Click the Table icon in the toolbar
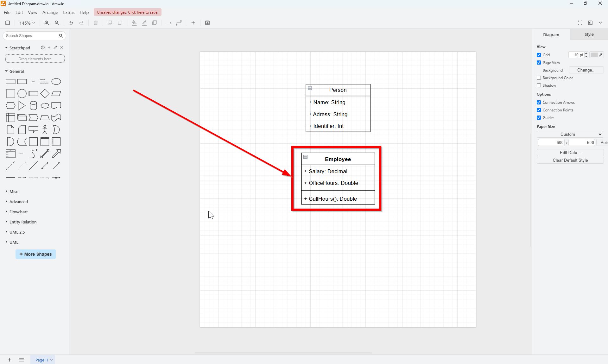 coord(207,23)
